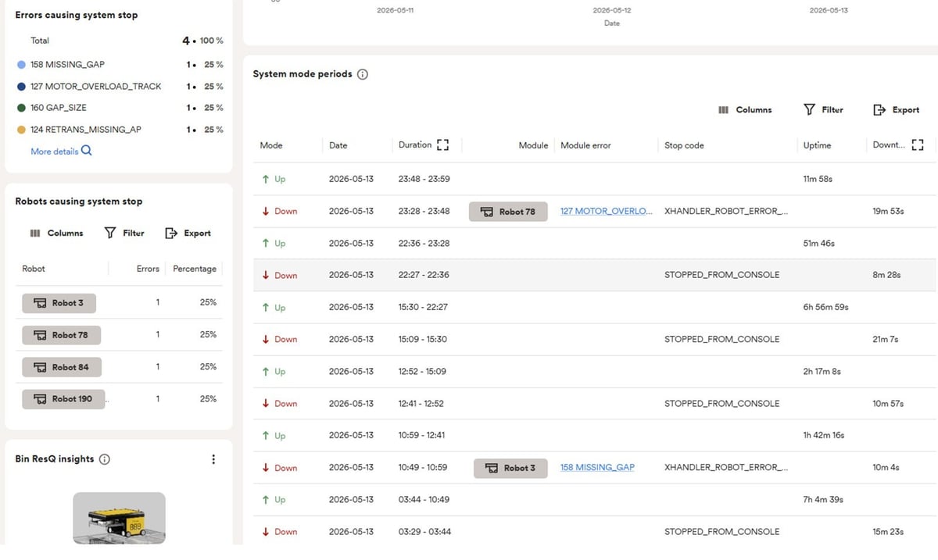Click the 03:44 - 10:49 duration cell
The width and height of the screenshot is (938, 560).
click(424, 500)
